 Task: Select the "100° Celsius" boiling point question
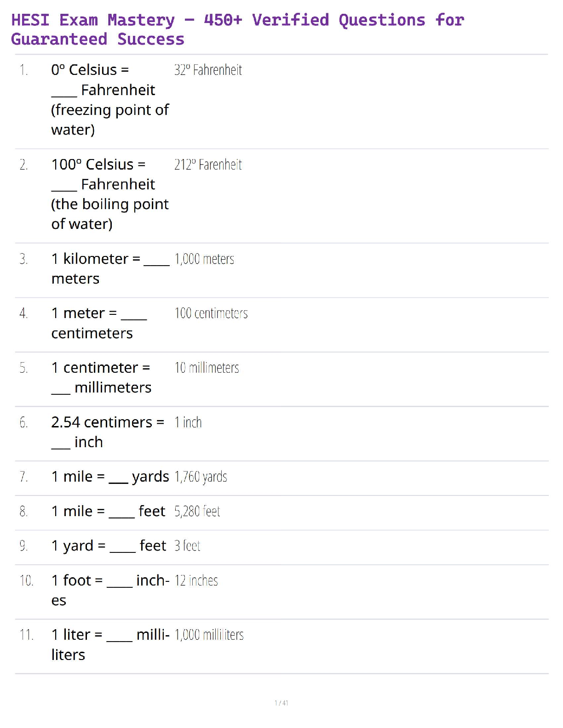pos(110,194)
